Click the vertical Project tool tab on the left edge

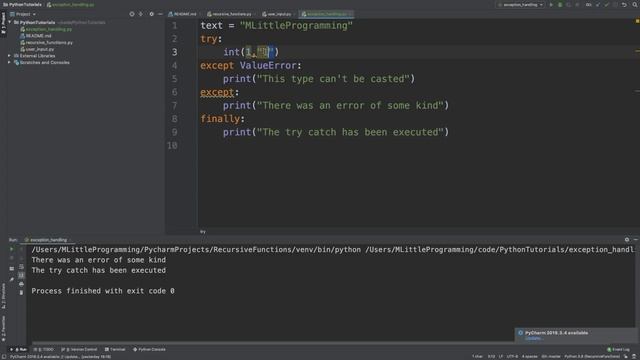(x=3, y=24)
